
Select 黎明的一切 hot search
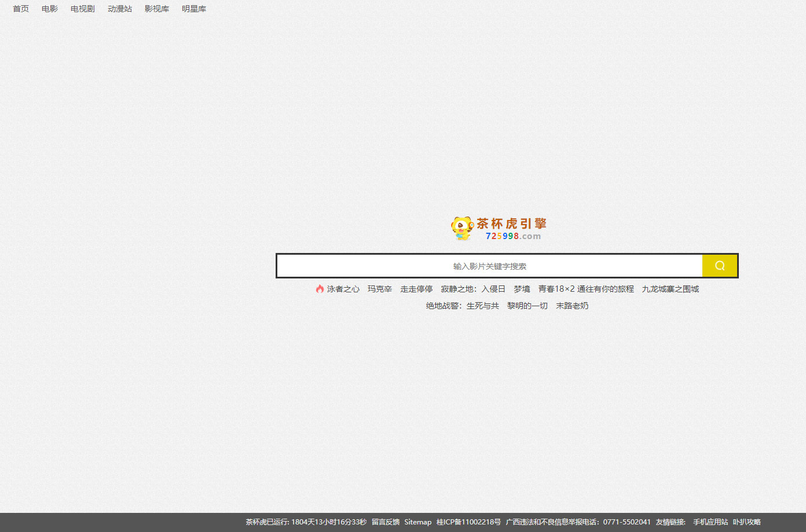(527, 306)
